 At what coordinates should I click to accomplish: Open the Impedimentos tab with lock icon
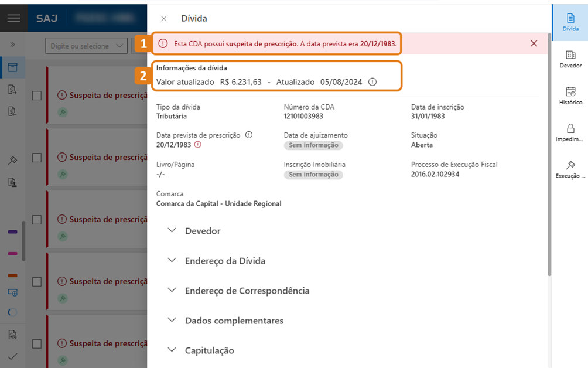click(x=570, y=133)
